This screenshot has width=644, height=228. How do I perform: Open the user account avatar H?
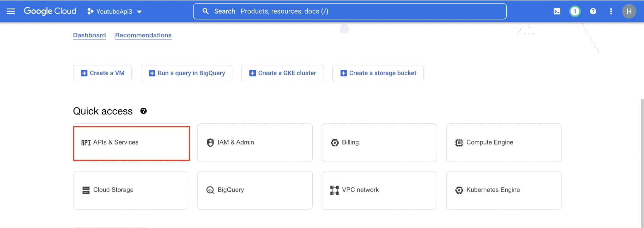pos(629,11)
